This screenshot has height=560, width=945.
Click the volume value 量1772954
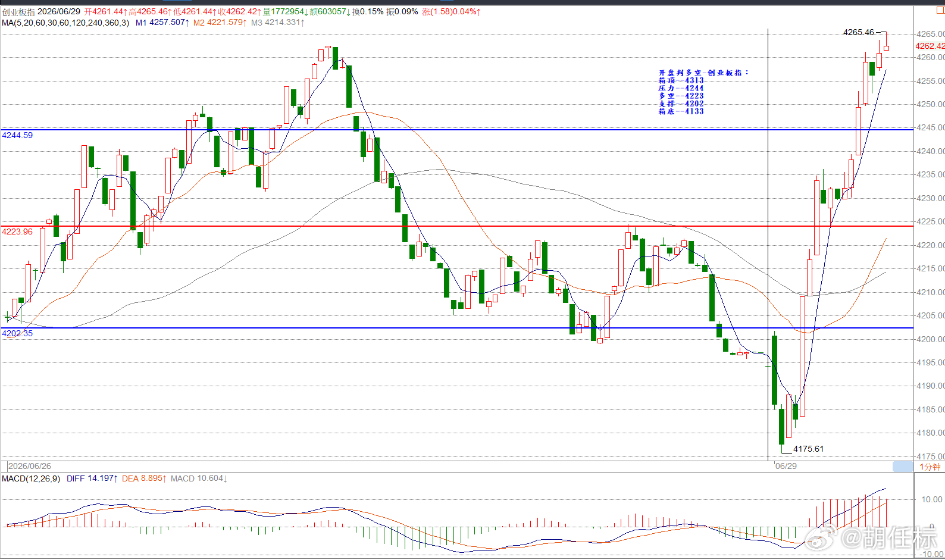pyautogui.click(x=286, y=12)
